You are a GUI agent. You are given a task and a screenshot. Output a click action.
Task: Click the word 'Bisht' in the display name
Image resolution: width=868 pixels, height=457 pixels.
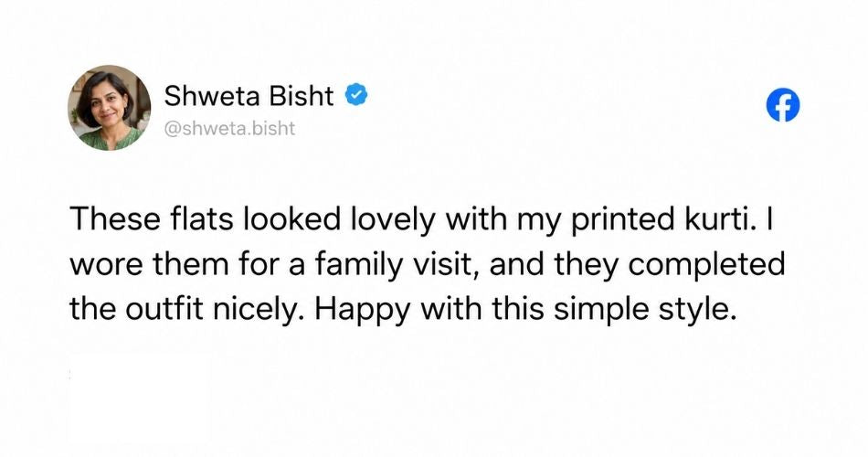[x=302, y=96]
